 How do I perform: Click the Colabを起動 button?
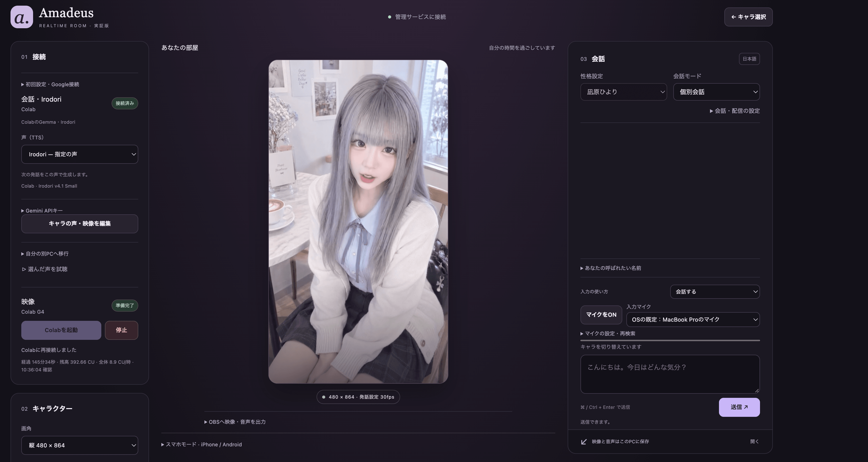(x=61, y=330)
